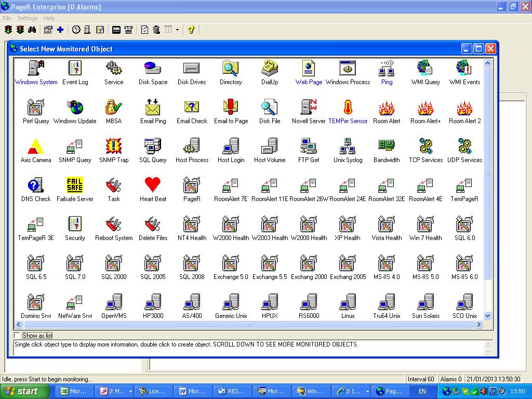This screenshot has height=399, width=532.
Task: Select the Novell Server icon
Action: (x=309, y=107)
